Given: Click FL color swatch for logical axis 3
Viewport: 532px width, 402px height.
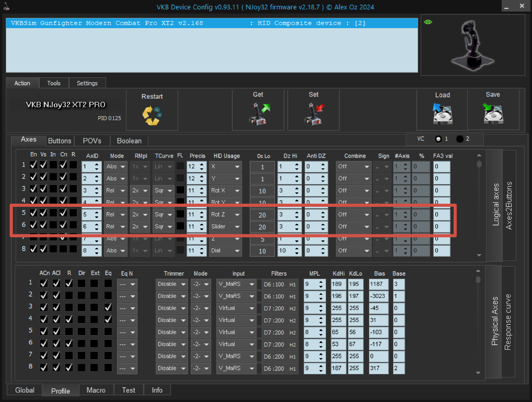Looking at the screenshot, I should point(180,190).
